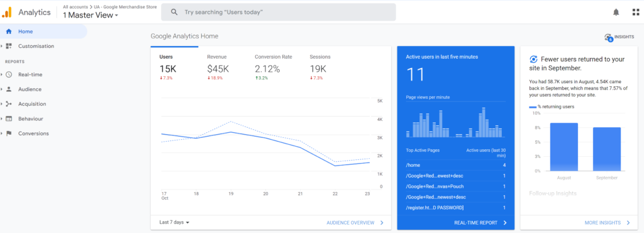Click the search field "Users today"
This screenshot has width=644, height=233.
(x=278, y=13)
